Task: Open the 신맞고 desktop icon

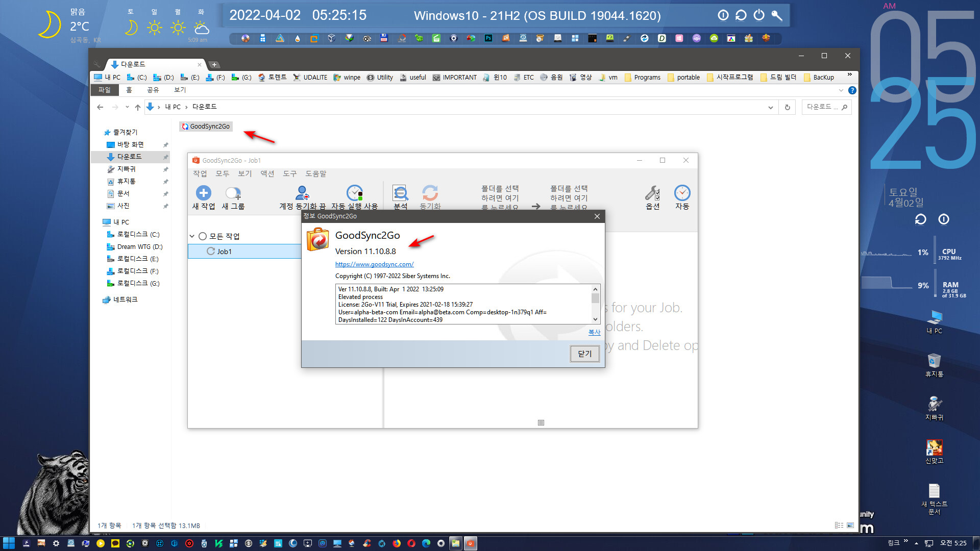Action: coord(935,452)
